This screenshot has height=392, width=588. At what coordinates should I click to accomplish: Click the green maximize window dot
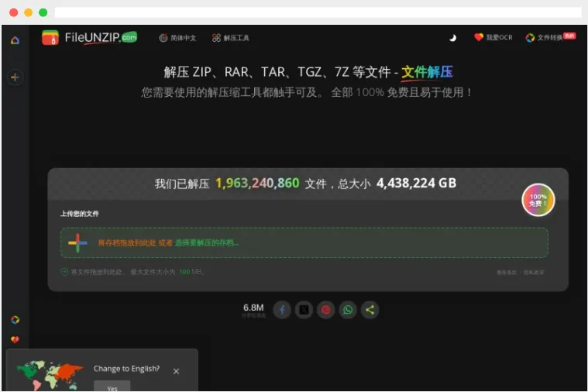43,12
